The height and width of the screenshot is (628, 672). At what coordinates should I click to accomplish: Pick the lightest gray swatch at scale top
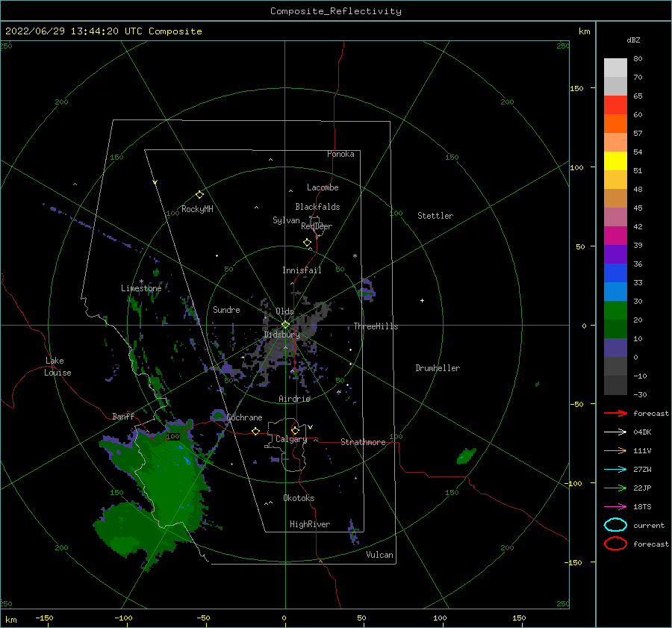(x=615, y=68)
